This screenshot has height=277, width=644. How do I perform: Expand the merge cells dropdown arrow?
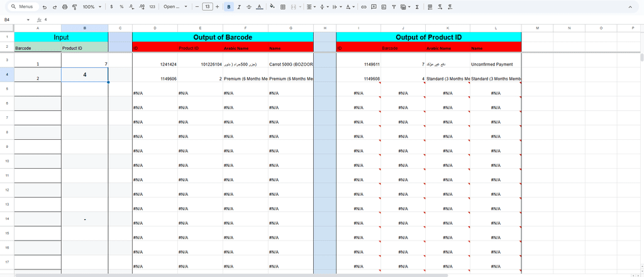pos(300,7)
